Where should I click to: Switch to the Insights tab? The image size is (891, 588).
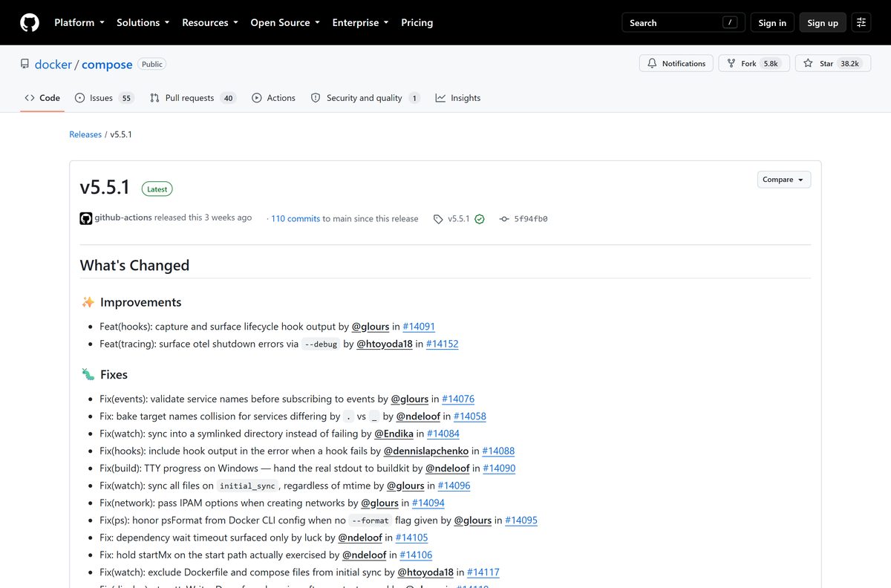click(x=458, y=98)
